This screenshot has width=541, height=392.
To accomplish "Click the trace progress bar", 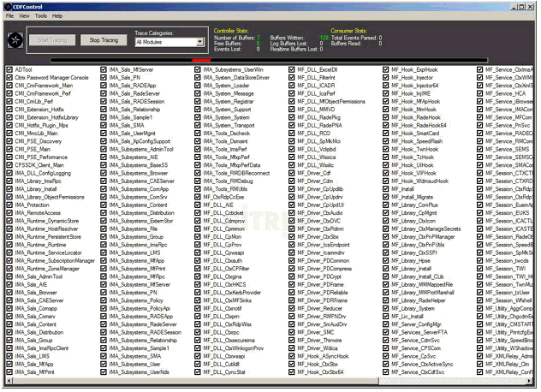I will [x=257, y=60].
